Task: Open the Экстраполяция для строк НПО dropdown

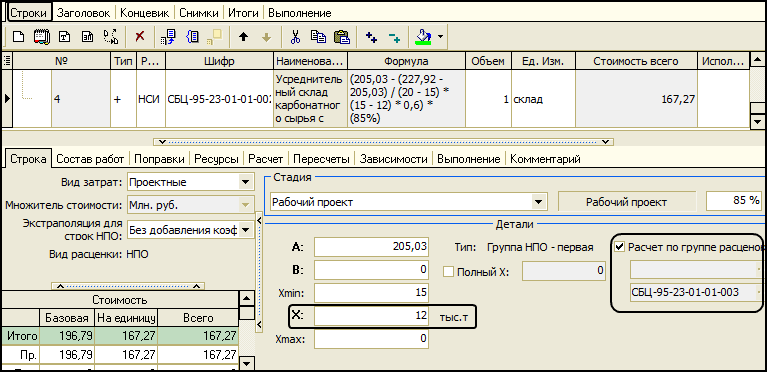Action: point(245,230)
